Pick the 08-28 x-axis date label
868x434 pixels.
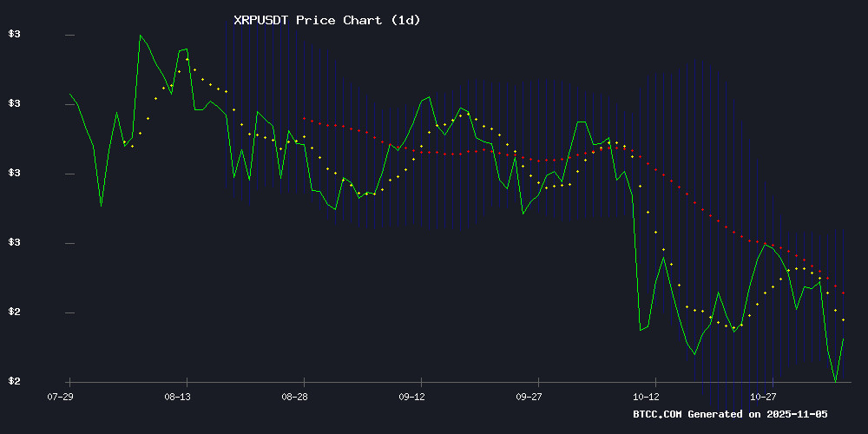pyautogui.click(x=294, y=396)
